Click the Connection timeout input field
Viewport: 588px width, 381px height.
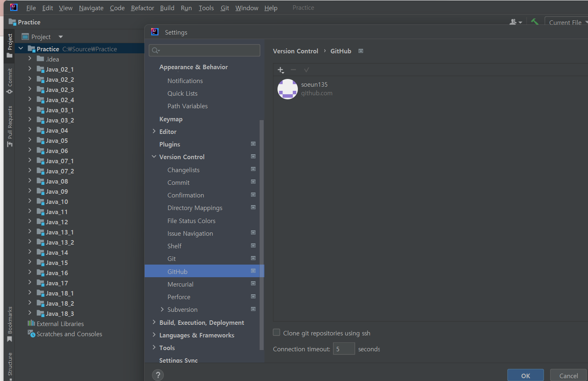pyautogui.click(x=344, y=349)
